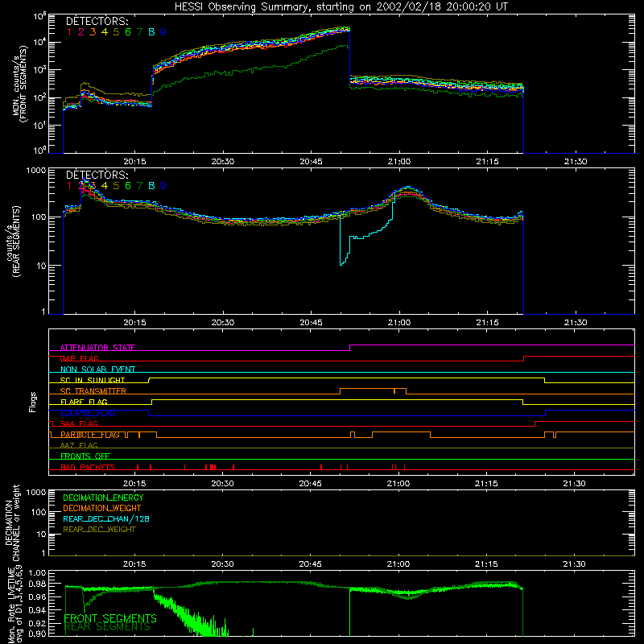Click the 10^5 y-axis tick in front segments plot
The image size is (644, 644).
pos(39,17)
